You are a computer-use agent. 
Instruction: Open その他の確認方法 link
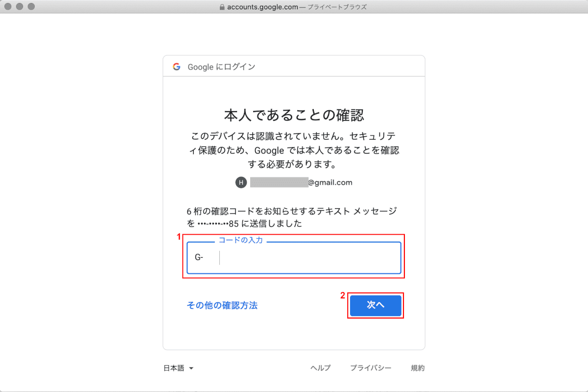pyautogui.click(x=222, y=305)
